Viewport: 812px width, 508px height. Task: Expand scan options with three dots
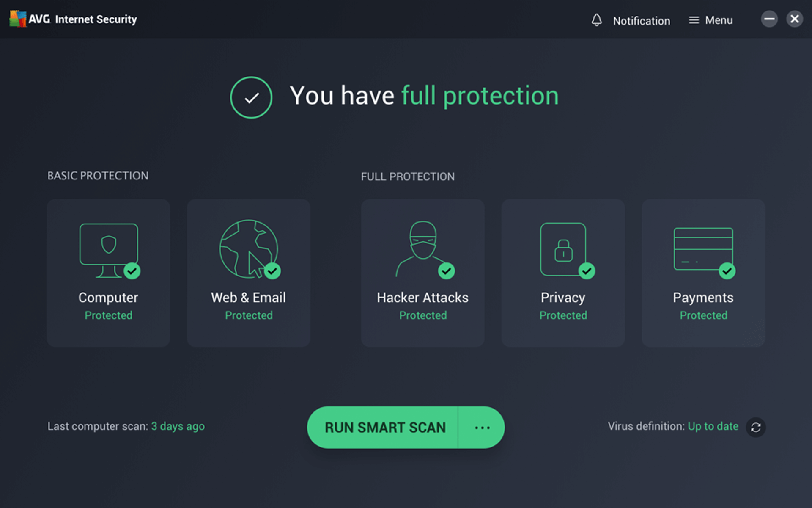(482, 428)
